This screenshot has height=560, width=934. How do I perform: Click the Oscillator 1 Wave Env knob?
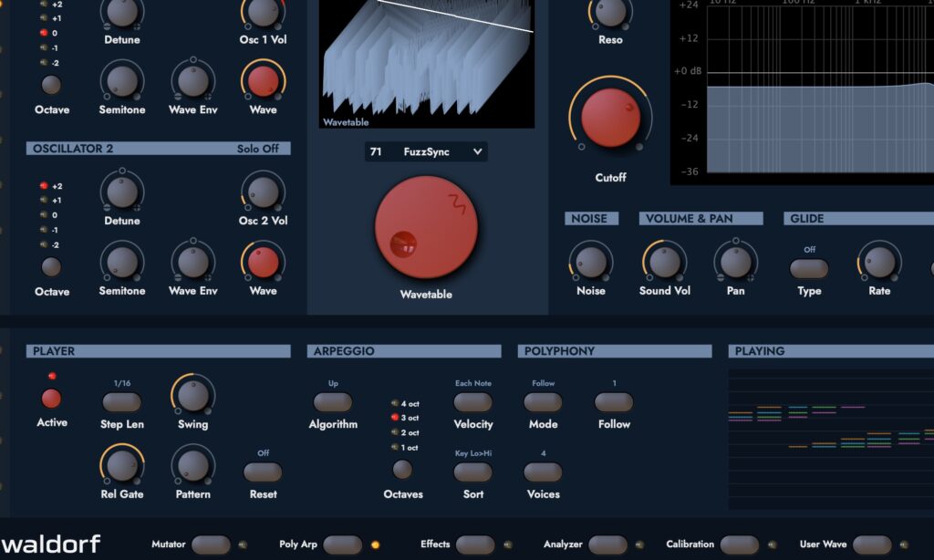click(x=193, y=81)
